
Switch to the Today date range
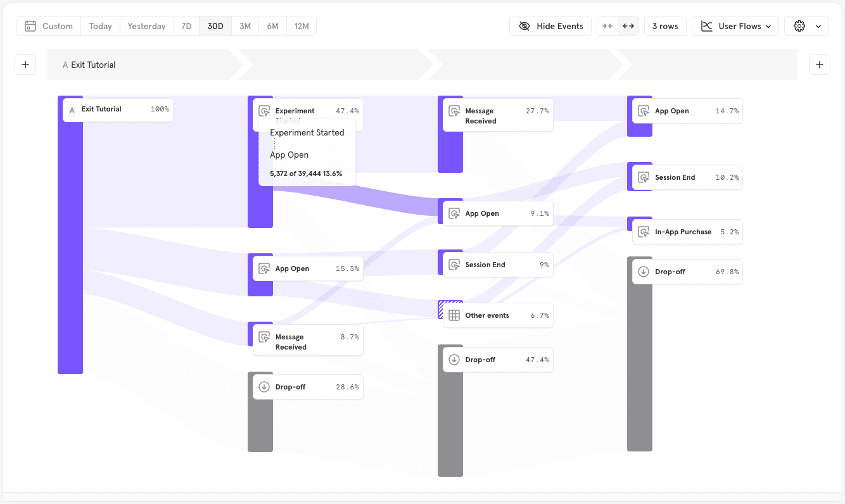pos(100,26)
